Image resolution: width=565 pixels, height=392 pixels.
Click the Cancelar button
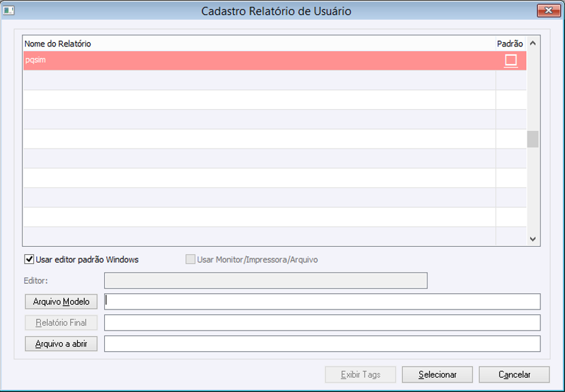[x=514, y=374]
